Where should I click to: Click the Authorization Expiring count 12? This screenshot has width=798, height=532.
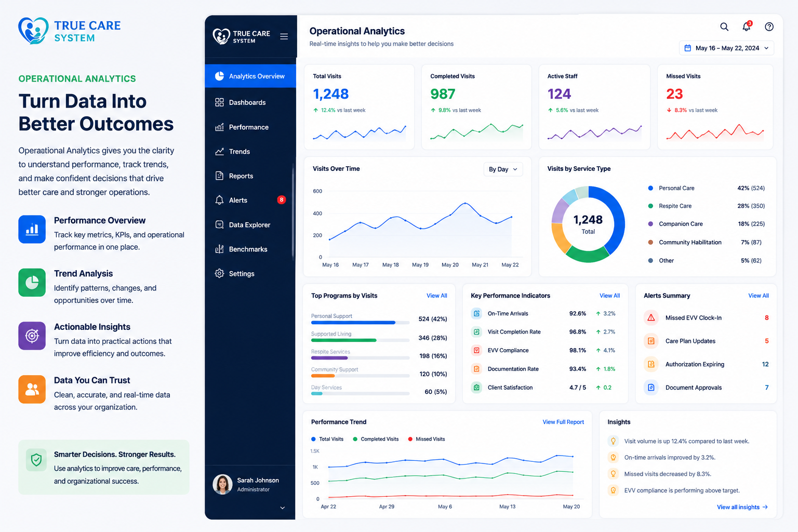(765, 364)
